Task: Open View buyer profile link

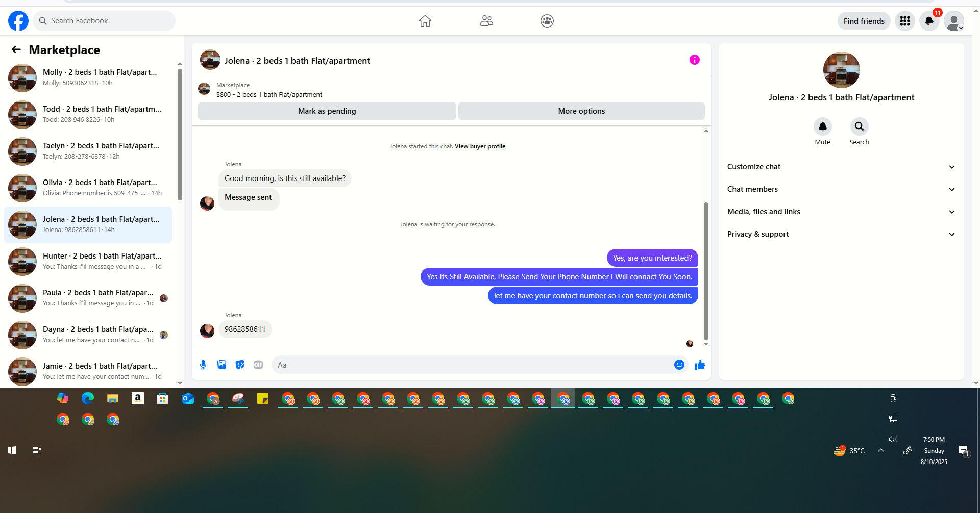Action: tap(480, 146)
